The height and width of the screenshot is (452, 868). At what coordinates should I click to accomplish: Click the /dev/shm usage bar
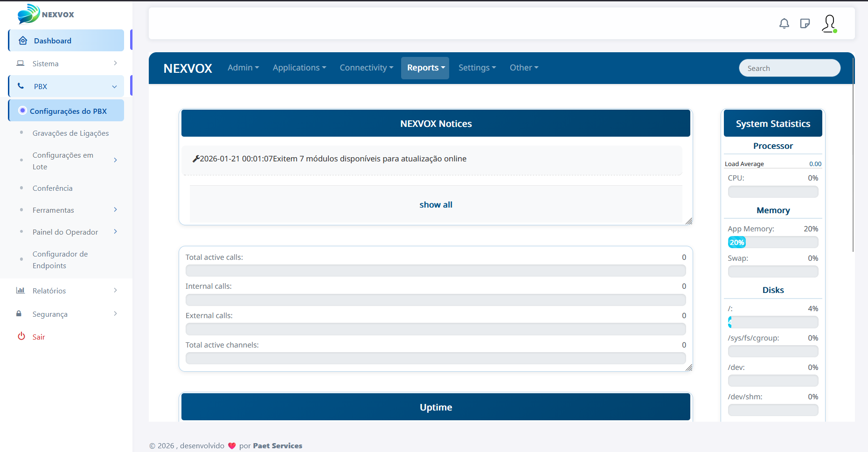click(773, 410)
